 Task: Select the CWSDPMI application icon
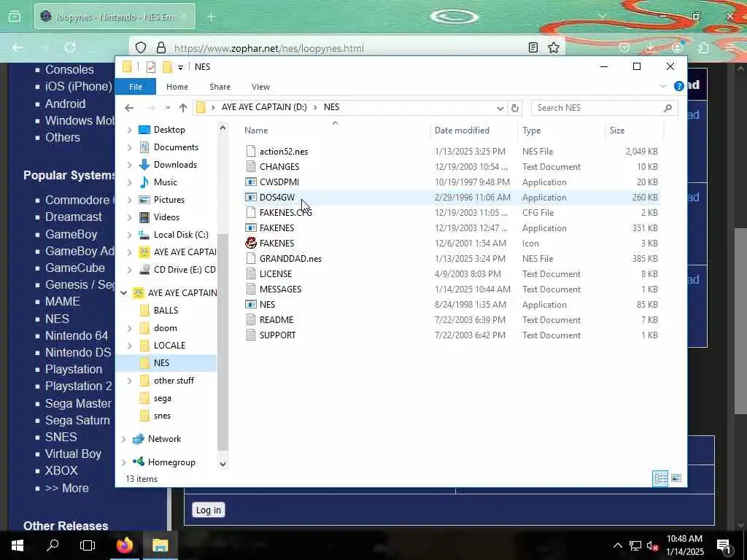pyautogui.click(x=251, y=182)
